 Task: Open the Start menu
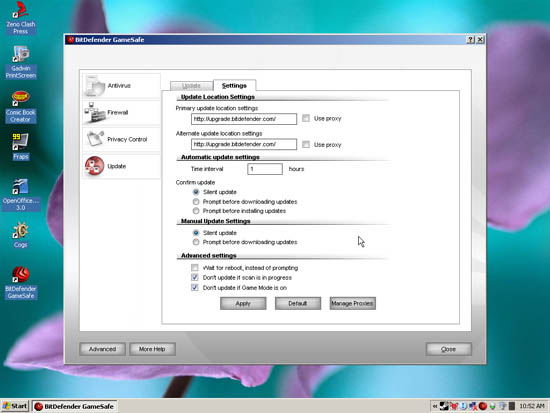[15, 406]
